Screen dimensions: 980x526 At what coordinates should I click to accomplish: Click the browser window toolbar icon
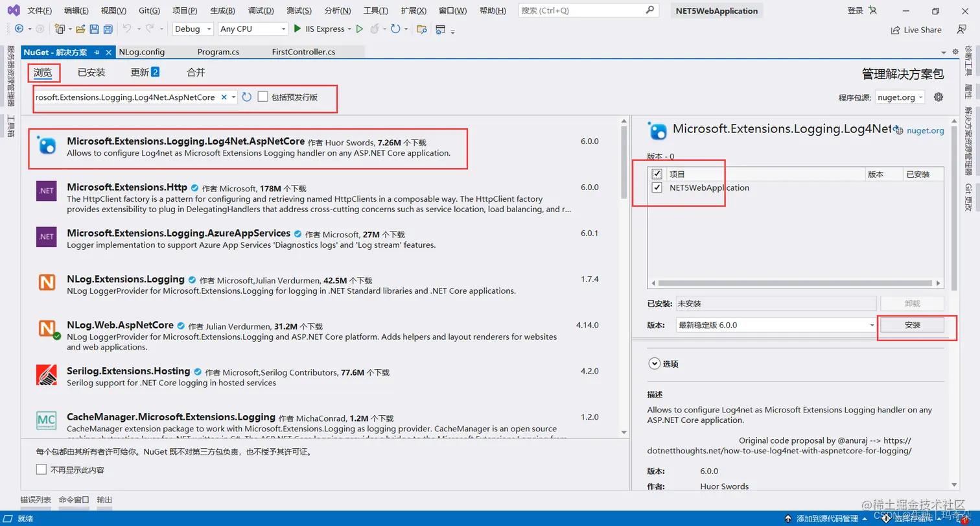[x=441, y=29]
